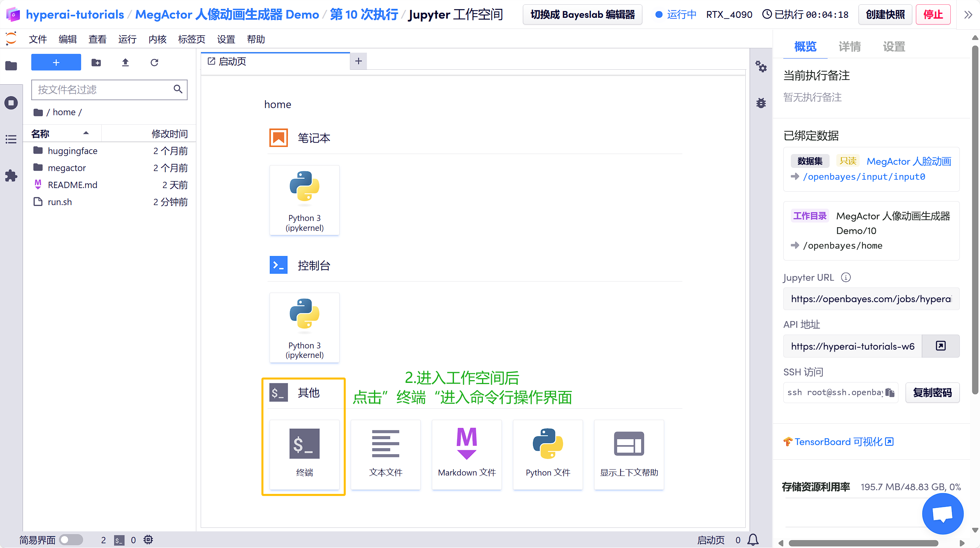Open the 内核 kernel menu
This screenshot has height=548, width=980.
coord(157,39)
